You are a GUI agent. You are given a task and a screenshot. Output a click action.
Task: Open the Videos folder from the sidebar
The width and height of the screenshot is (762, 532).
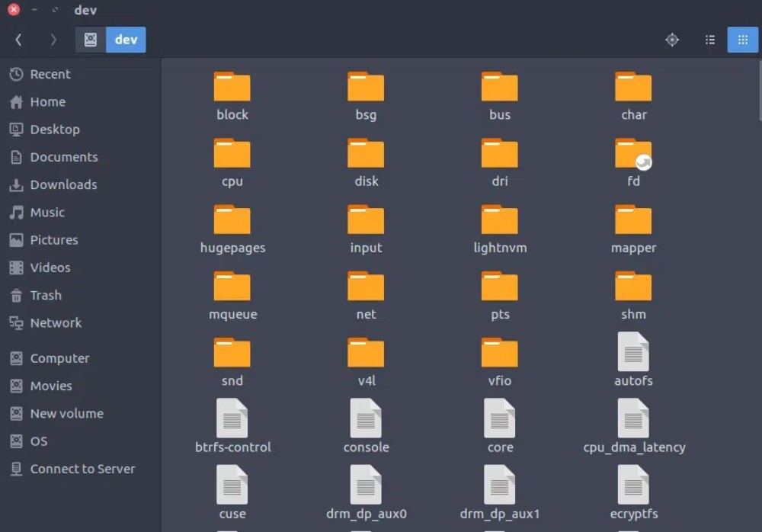[49, 268]
